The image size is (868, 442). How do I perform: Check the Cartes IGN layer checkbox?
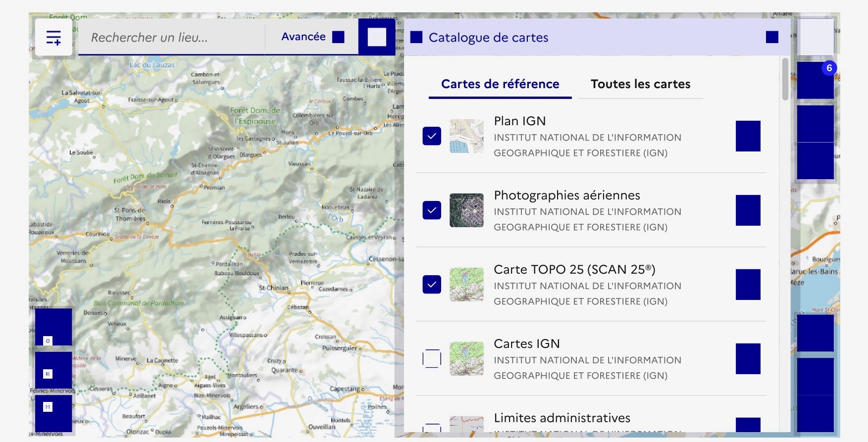[432, 359]
